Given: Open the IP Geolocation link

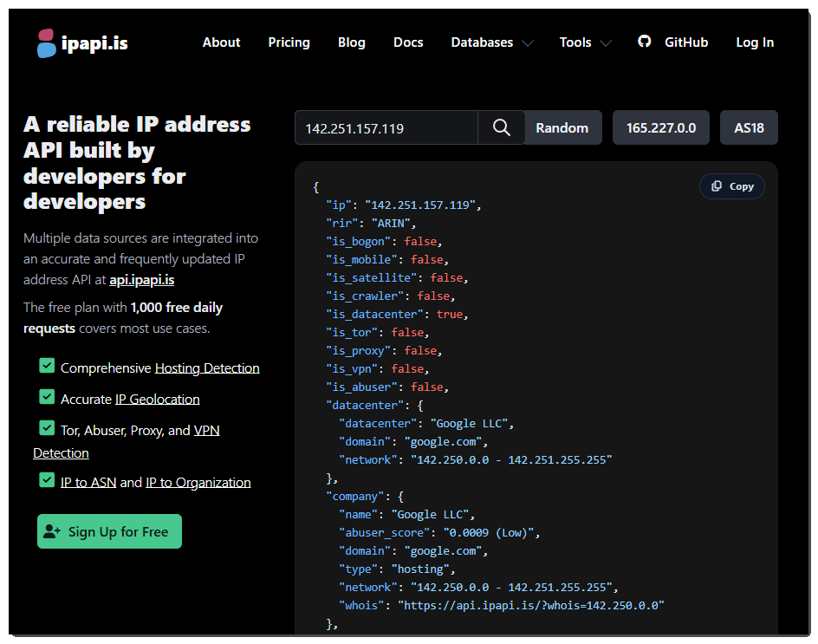Looking at the screenshot, I should (158, 400).
